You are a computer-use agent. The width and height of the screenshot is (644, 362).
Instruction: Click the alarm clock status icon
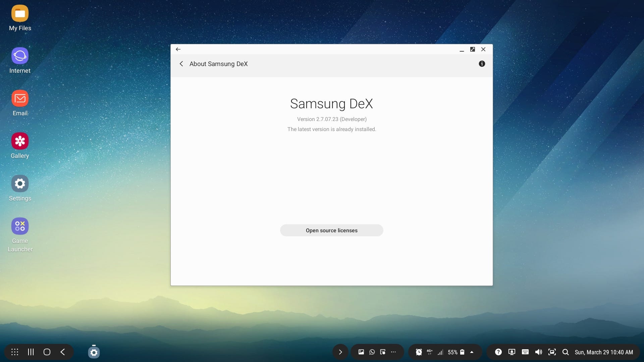coord(419,352)
